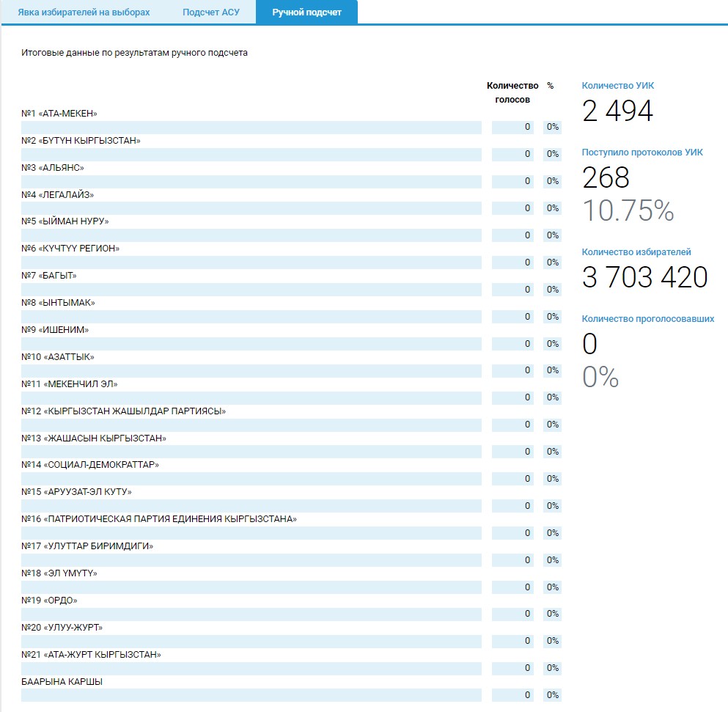The width and height of the screenshot is (728, 712).
Task: Click the percent cell for №5 «ЫЙМАН НУРУ»
Action: point(552,235)
